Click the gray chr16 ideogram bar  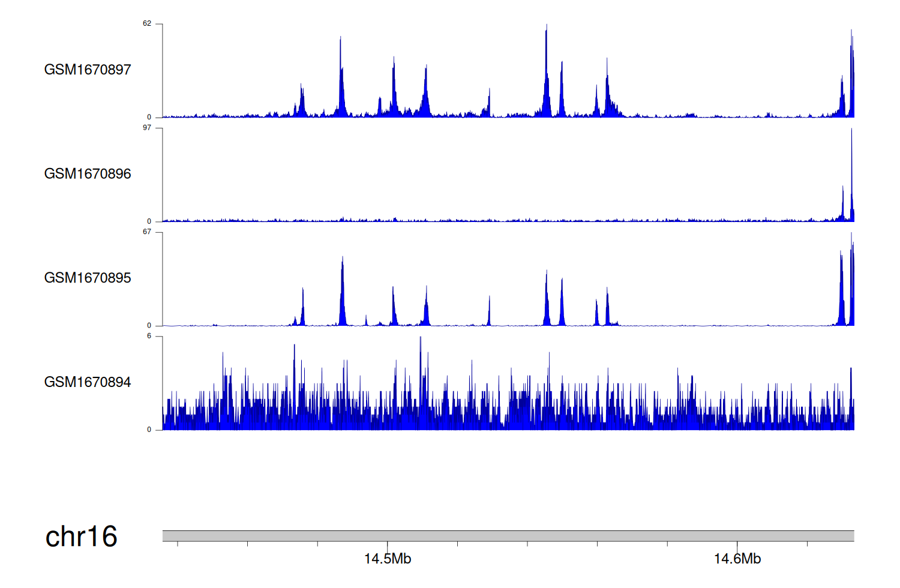[508, 536]
